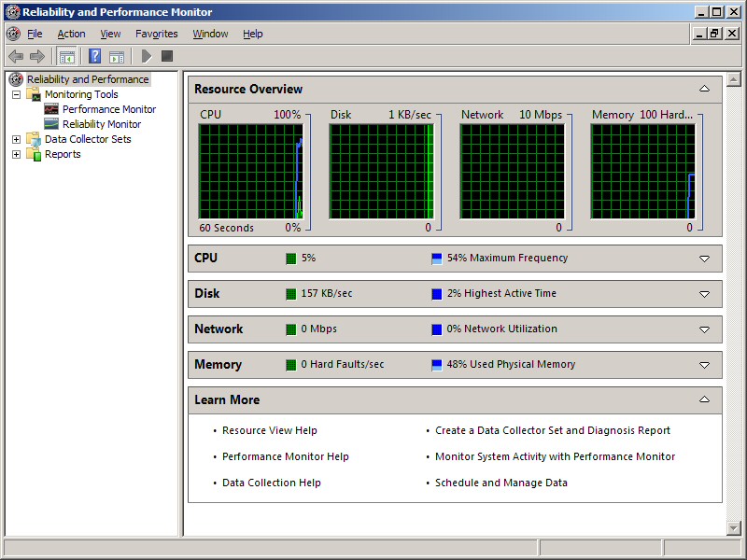Click the blue 54% Maximum Frequency swatch

click(436, 259)
